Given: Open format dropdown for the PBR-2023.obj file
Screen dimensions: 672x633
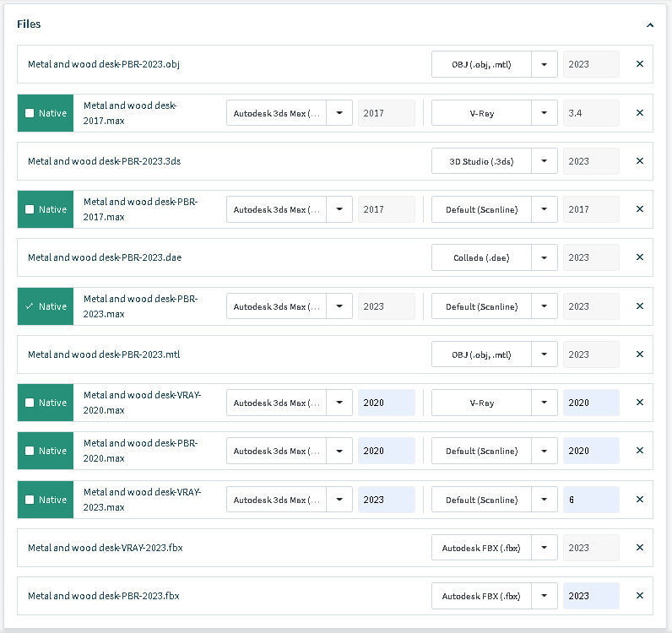Looking at the screenshot, I should click(x=545, y=64).
